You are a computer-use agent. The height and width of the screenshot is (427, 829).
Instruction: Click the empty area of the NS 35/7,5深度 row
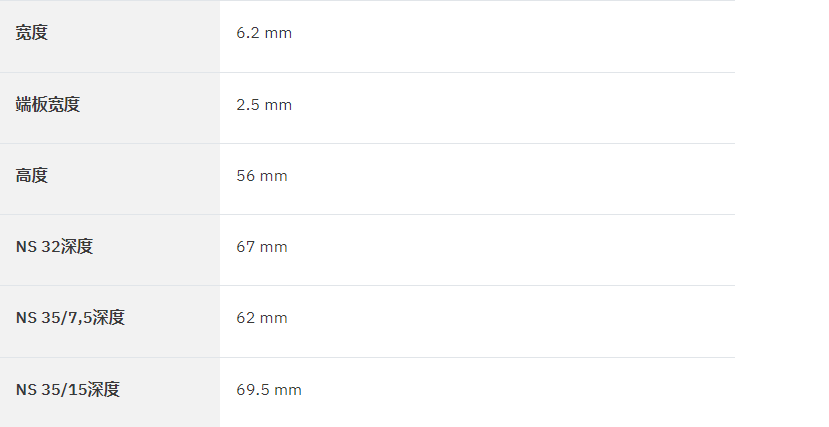513,321
